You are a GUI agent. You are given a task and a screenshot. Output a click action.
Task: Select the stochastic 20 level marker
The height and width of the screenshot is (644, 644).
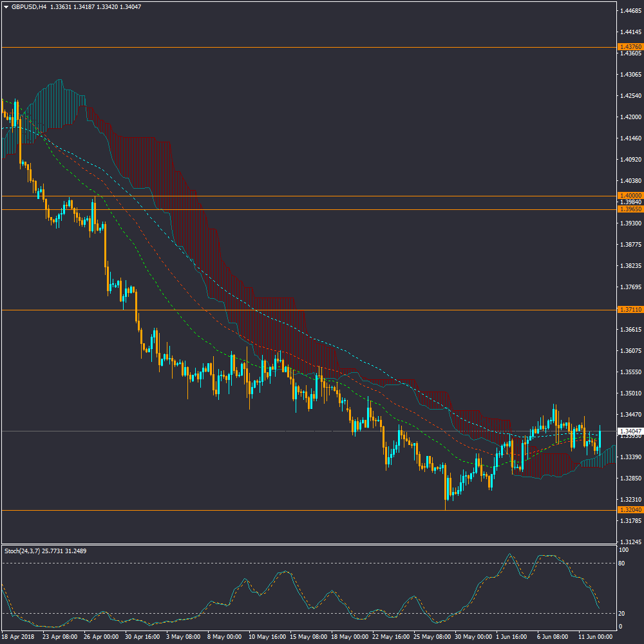point(622,613)
